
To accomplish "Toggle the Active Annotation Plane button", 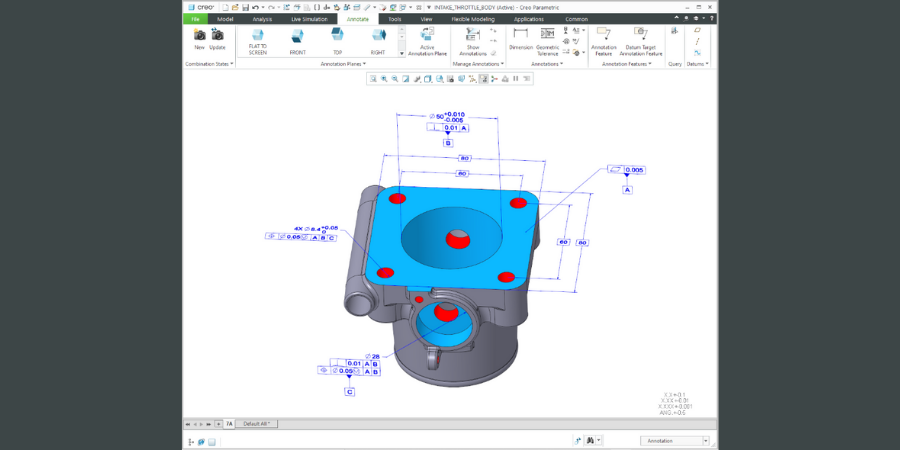I will (426, 38).
